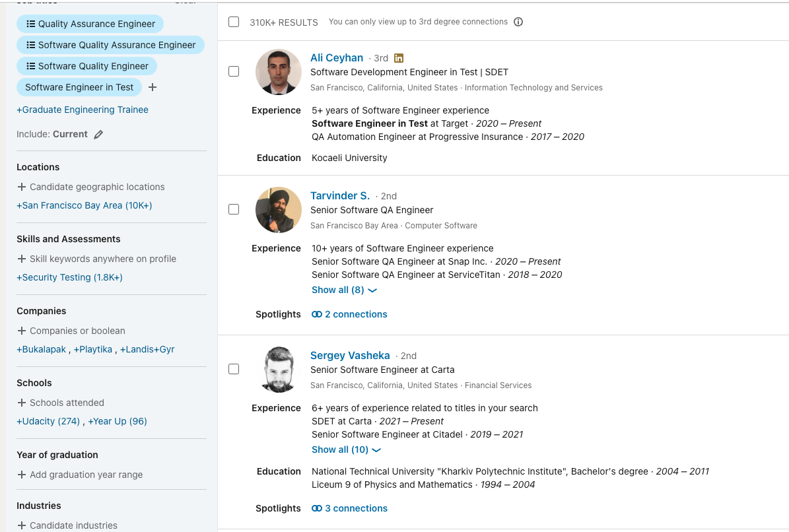Click the connections icon in Tarvinder S. spotlights
Screen dimensions: 789x532
click(x=316, y=314)
